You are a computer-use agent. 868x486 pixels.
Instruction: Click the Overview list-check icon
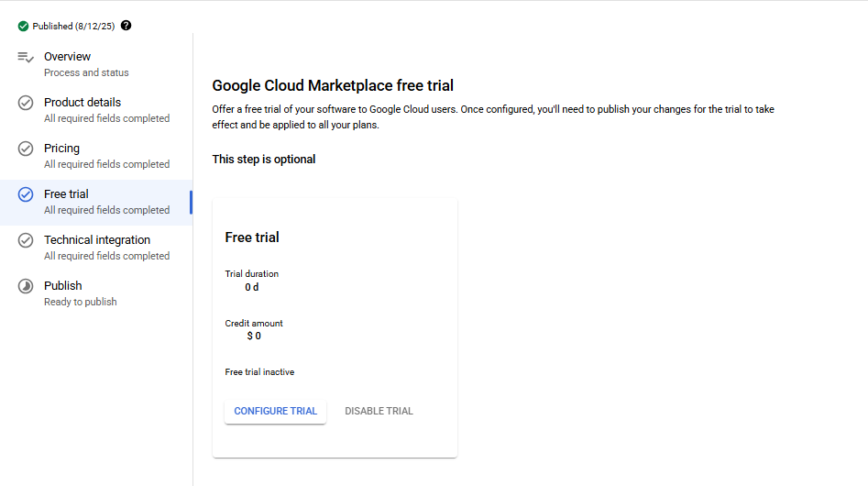tap(26, 57)
